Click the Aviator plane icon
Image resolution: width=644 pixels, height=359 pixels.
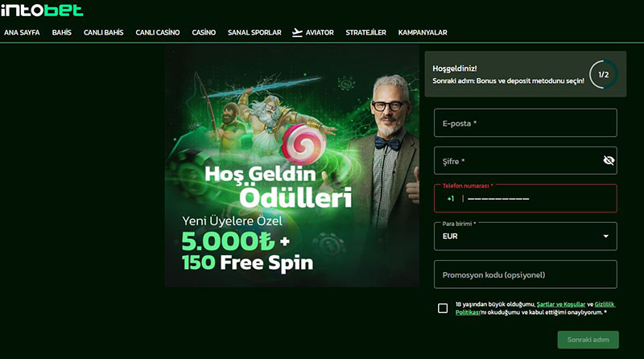click(x=297, y=32)
